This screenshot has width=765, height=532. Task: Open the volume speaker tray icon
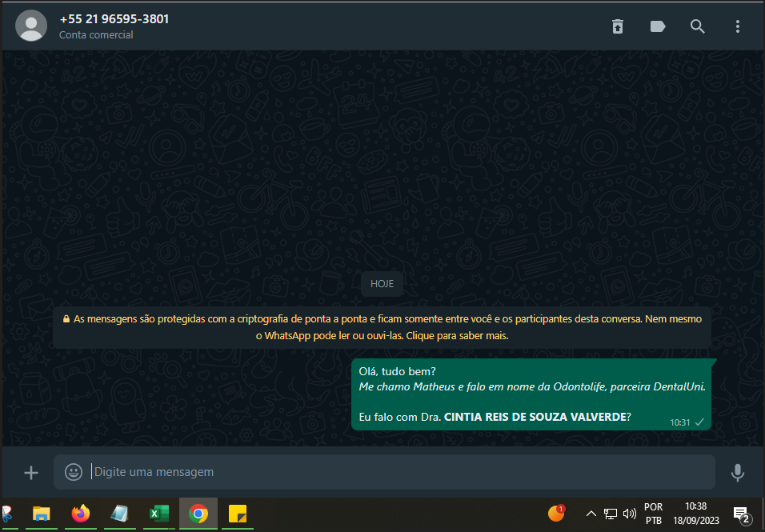click(630, 514)
